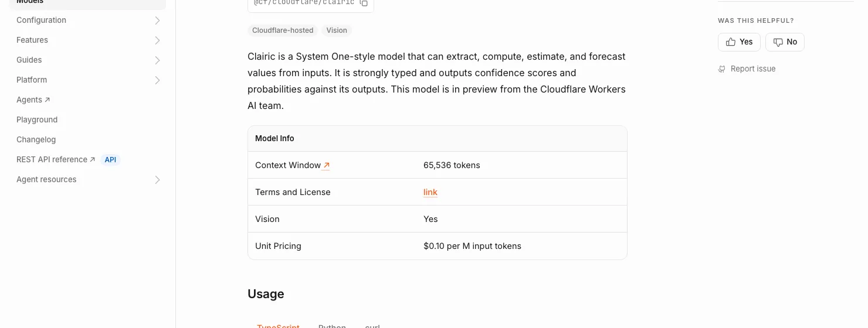This screenshot has width=868, height=328.
Task: Click the Usage heading
Action: (x=266, y=294)
